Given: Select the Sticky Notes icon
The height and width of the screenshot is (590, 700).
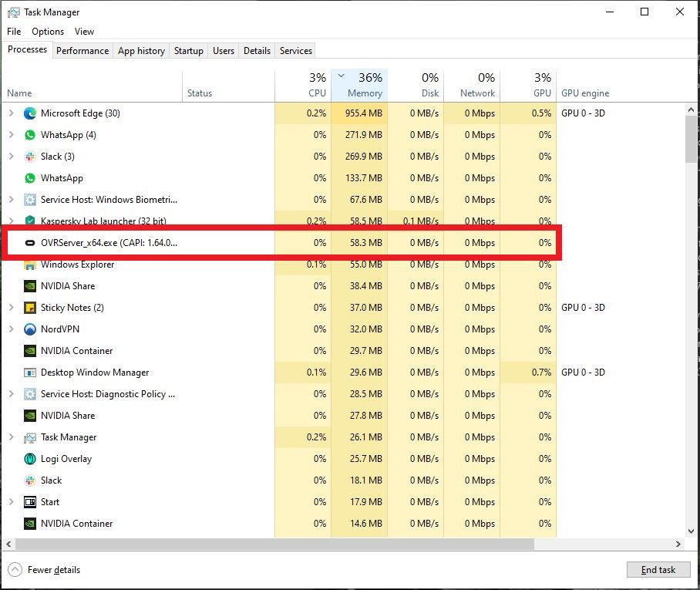Looking at the screenshot, I should coord(29,308).
